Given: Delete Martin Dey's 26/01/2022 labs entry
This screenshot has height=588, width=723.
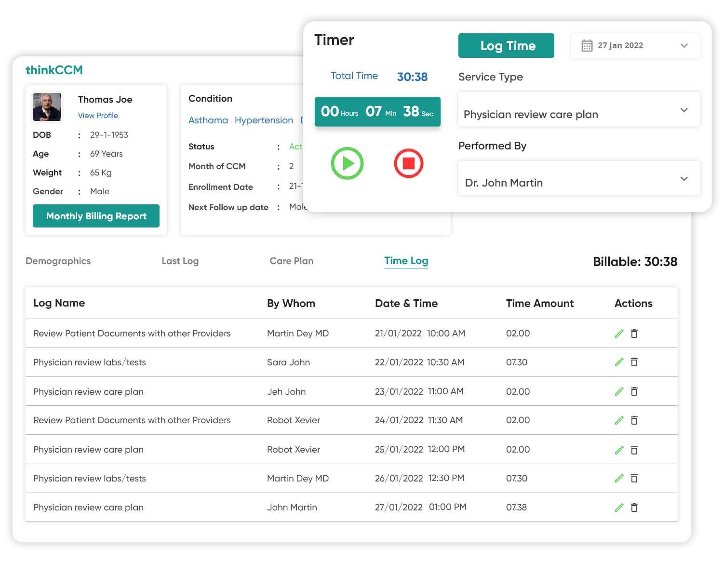Looking at the screenshot, I should (634, 478).
